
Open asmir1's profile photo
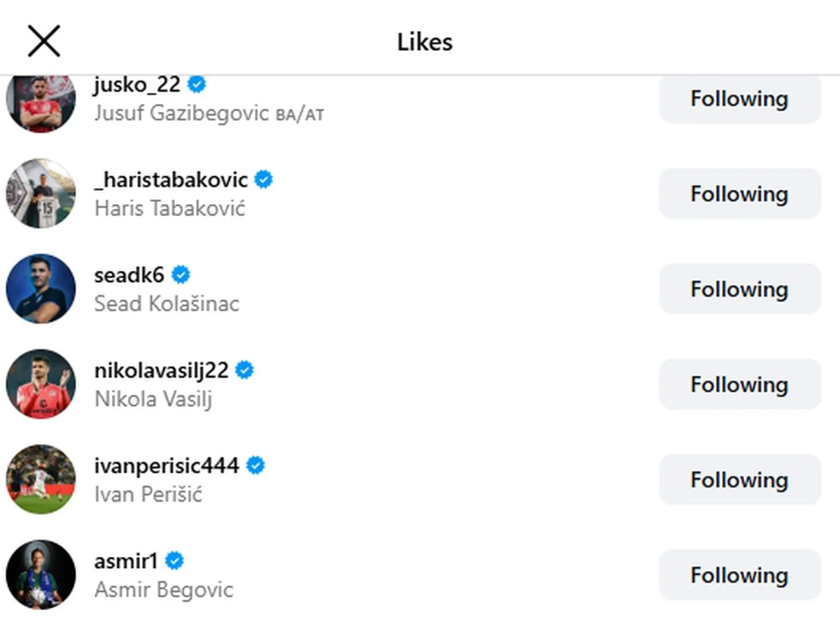tap(41, 574)
